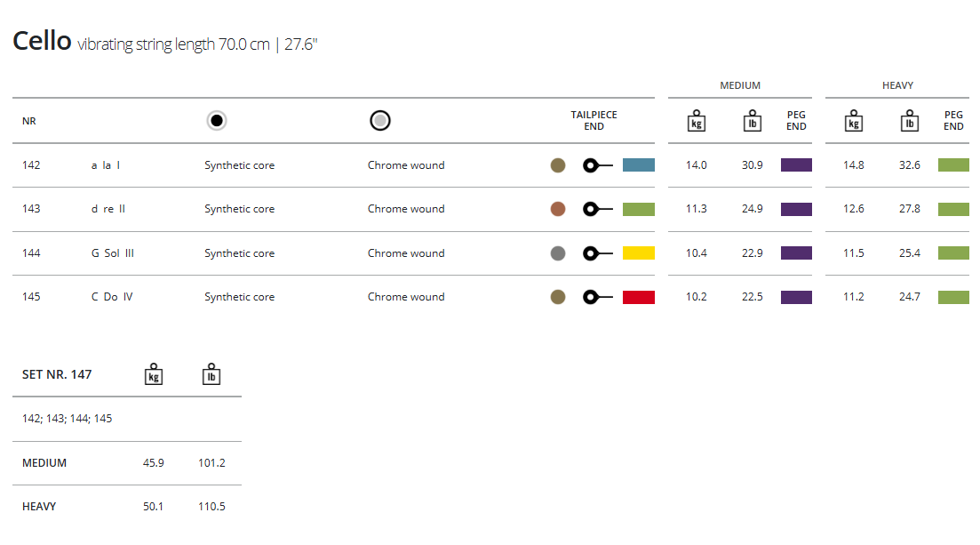Click the TAILPIECE END column header
Image resolution: width=980 pixels, height=545 pixels.
tap(594, 121)
